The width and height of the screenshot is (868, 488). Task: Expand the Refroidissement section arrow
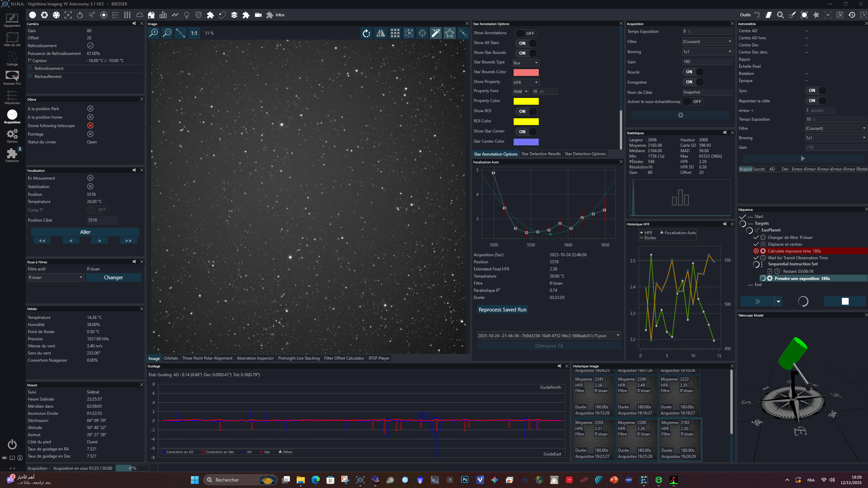pyautogui.click(x=30, y=68)
